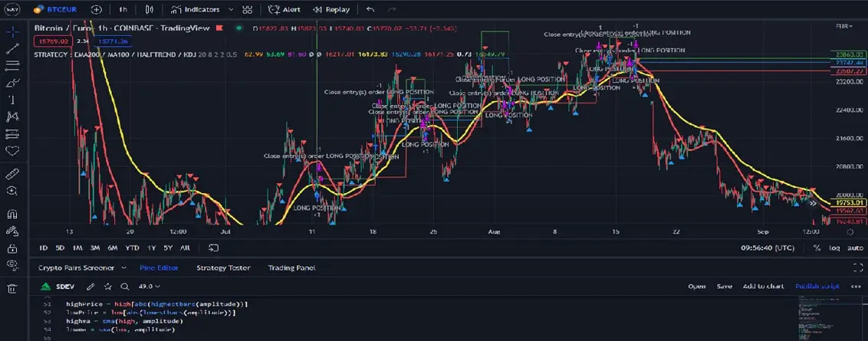
Task: Click the add symbol compare plus icon
Action: coord(96,10)
